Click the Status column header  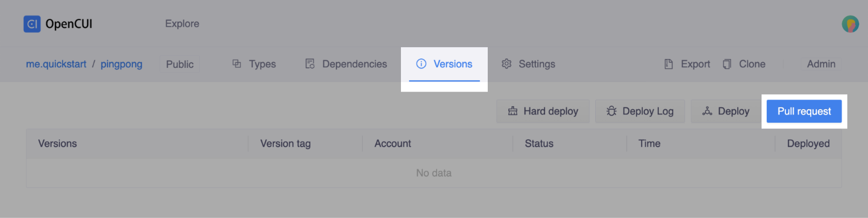(x=539, y=144)
